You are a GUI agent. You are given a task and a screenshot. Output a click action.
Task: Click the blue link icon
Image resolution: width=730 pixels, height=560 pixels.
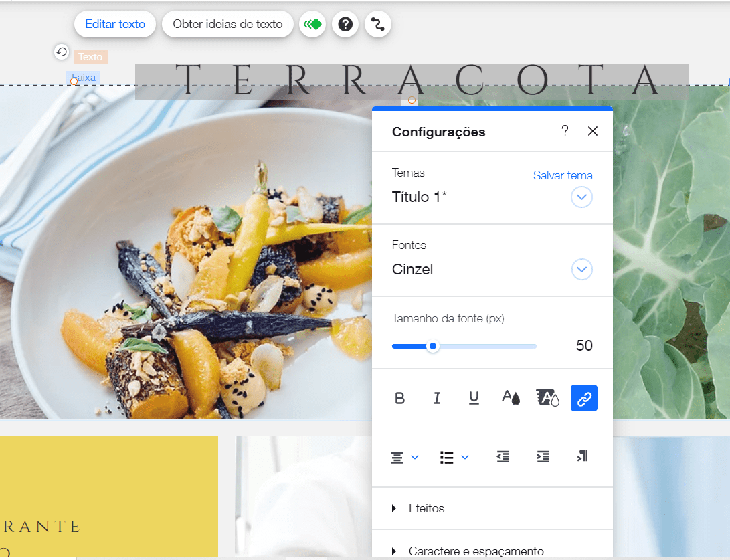584,398
